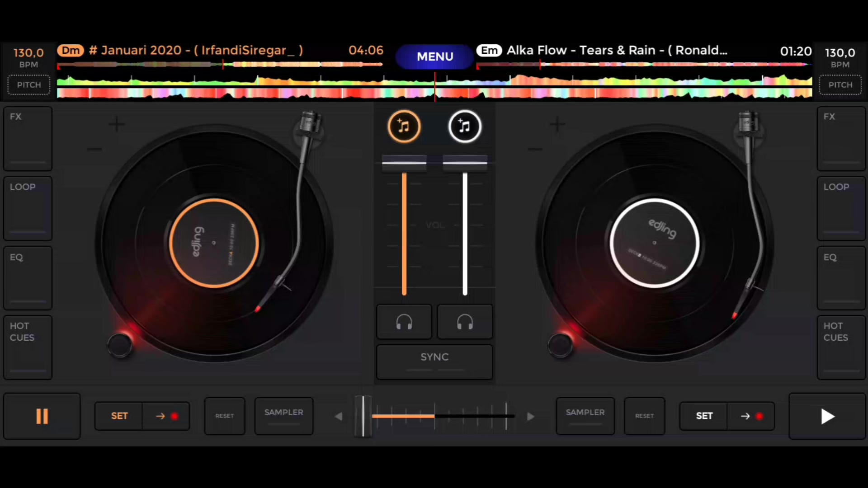Screen dimensions: 868x488
Task: Open right deck HOT CUES panel
Action: tap(841, 347)
